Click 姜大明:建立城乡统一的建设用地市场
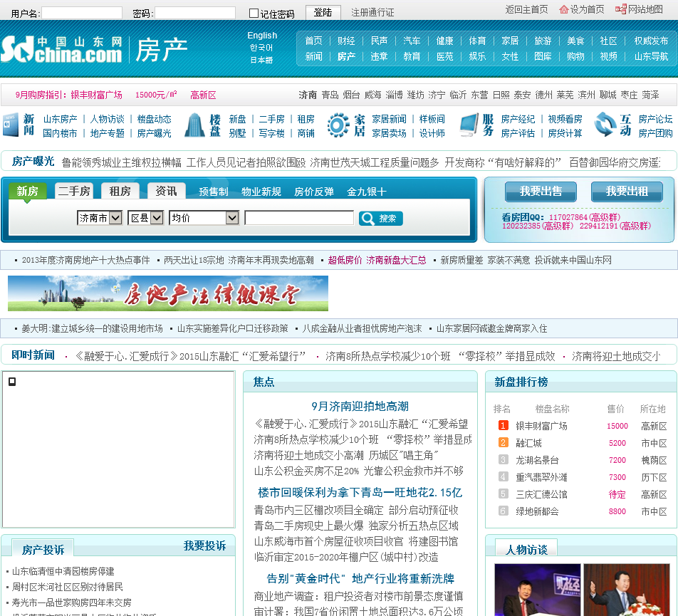Screen dimensions: 678x616 [92, 328]
